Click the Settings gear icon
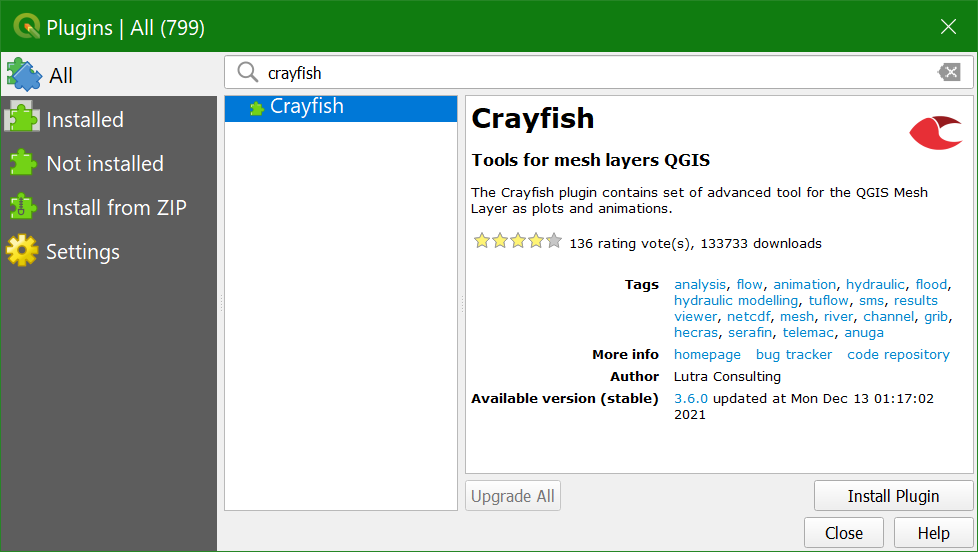 pos(22,251)
